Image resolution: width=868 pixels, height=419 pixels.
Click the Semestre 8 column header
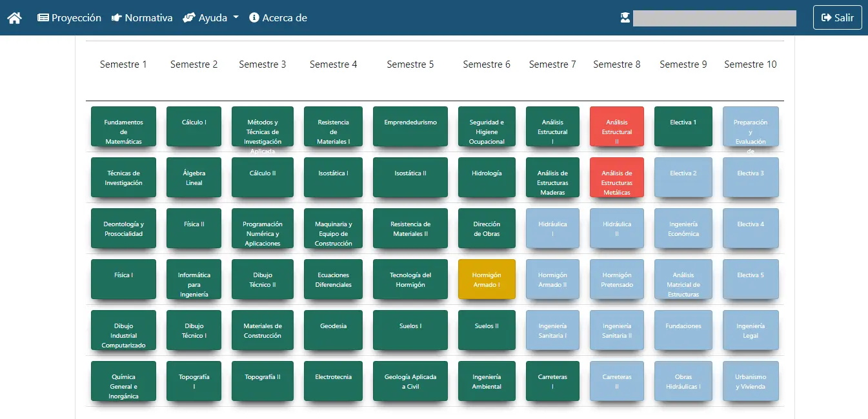[617, 64]
